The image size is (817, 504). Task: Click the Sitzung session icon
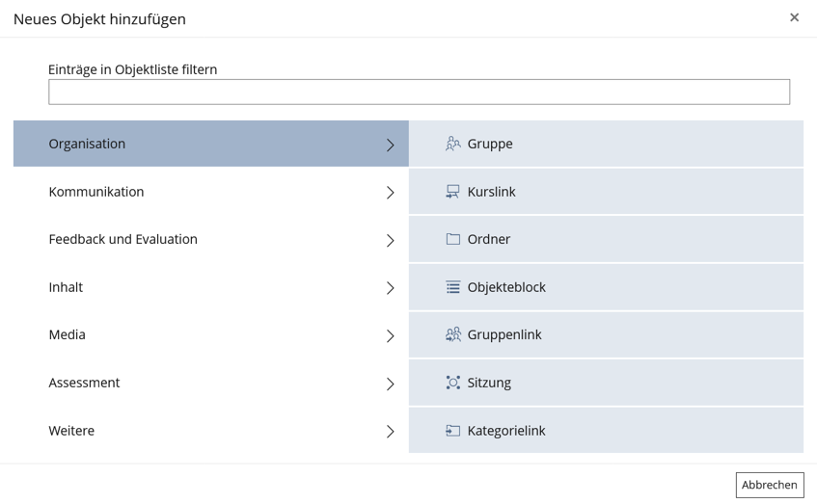[x=452, y=383]
